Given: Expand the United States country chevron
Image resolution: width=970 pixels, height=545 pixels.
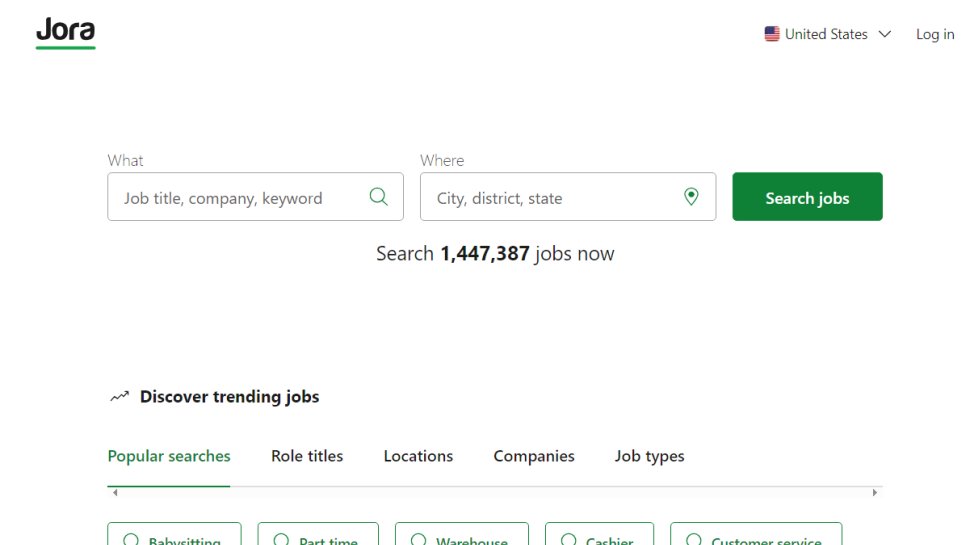Looking at the screenshot, I should [x=884, y=34].
